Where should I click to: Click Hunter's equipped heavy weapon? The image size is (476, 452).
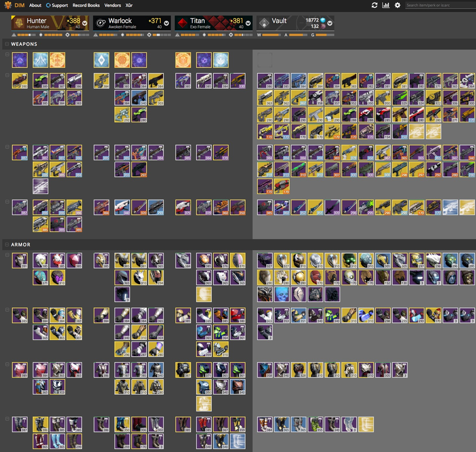(20, 207)
